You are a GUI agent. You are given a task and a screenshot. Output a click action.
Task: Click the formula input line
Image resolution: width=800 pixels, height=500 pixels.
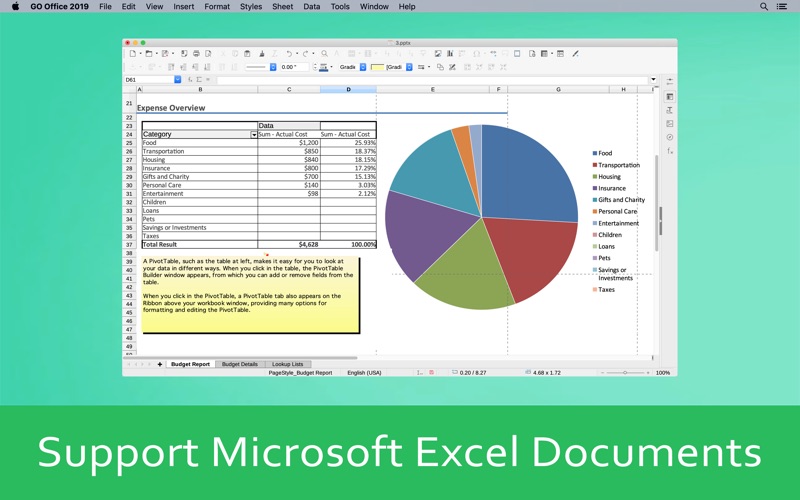(x=433, y=80)
